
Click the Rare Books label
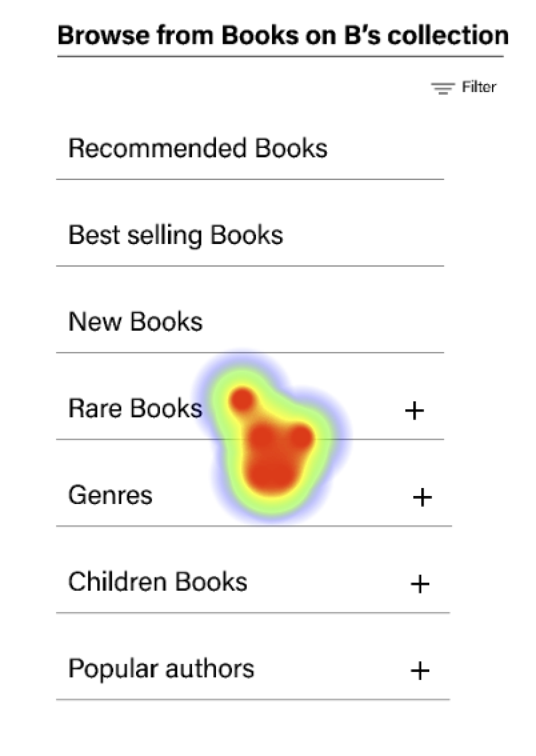coord(135,408)
